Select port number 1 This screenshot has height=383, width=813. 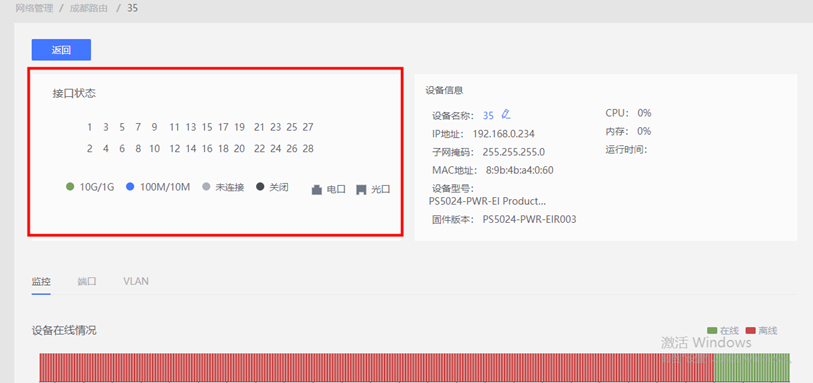tap(90, 127)
